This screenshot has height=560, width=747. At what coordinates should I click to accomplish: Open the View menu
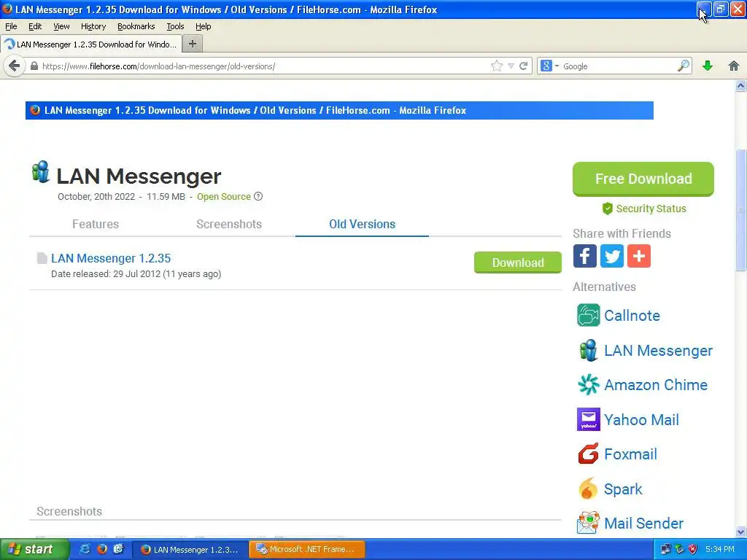[61, 26]
